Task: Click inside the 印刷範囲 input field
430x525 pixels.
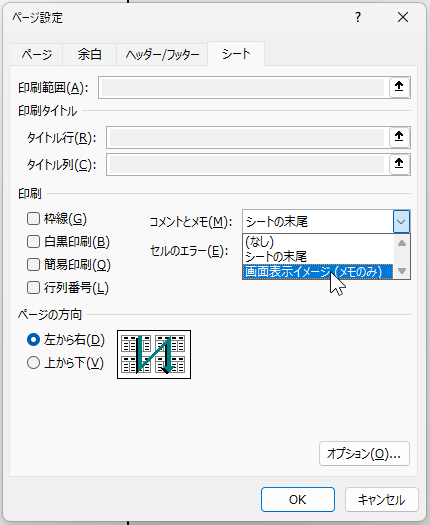Action: tap(243, 87)
